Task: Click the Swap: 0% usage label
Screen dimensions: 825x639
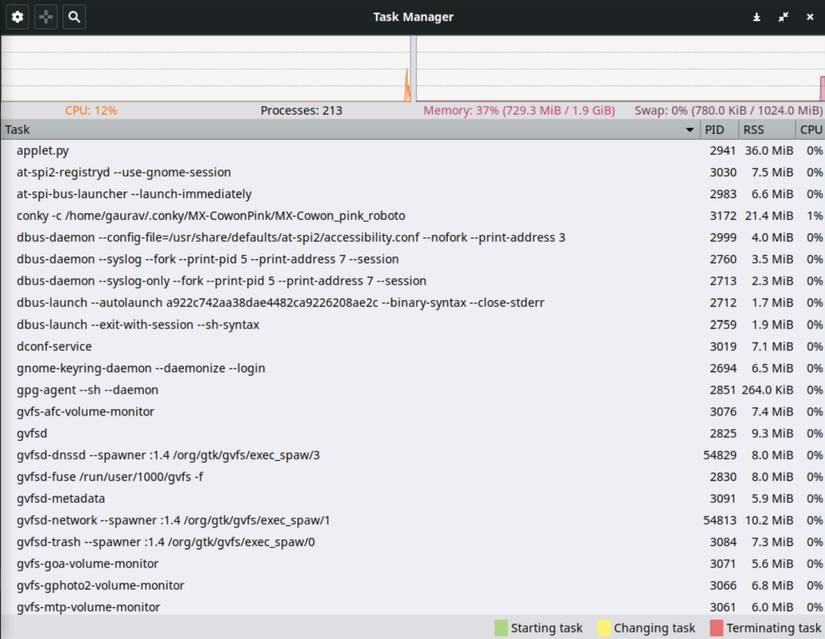Action: pos(728,111)
